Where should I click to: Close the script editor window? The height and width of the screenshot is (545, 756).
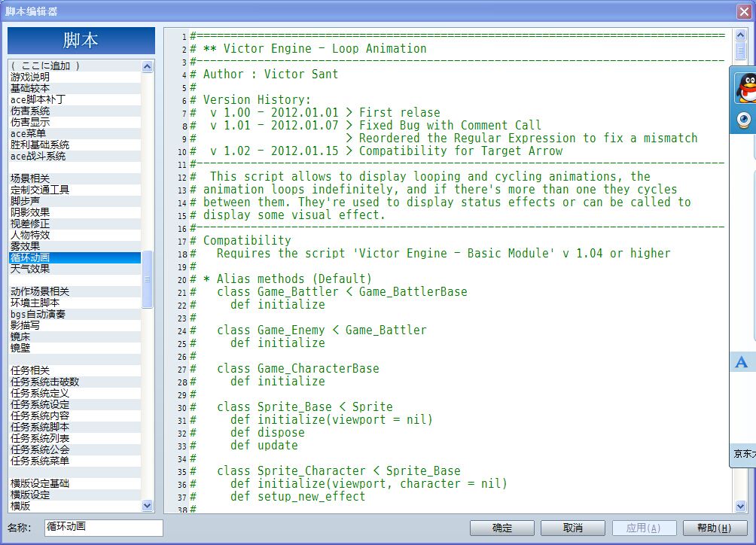click(x=744, y=11)
